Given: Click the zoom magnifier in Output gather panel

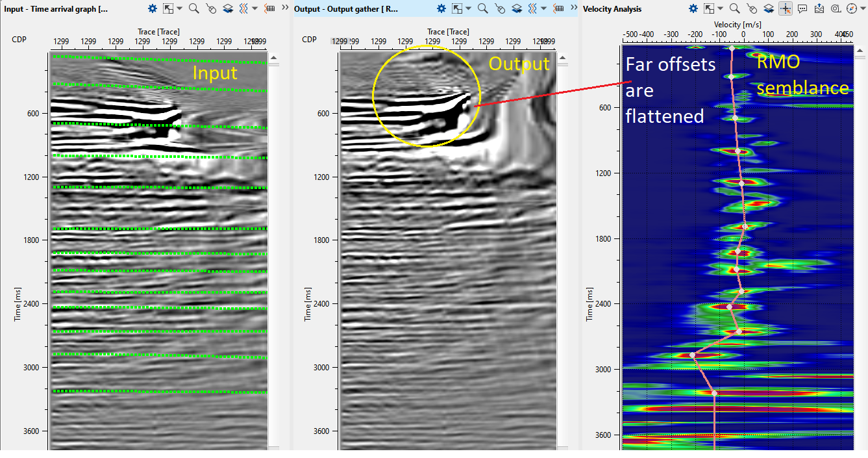Looking at the screenshot, I should (x=482, y=8).
